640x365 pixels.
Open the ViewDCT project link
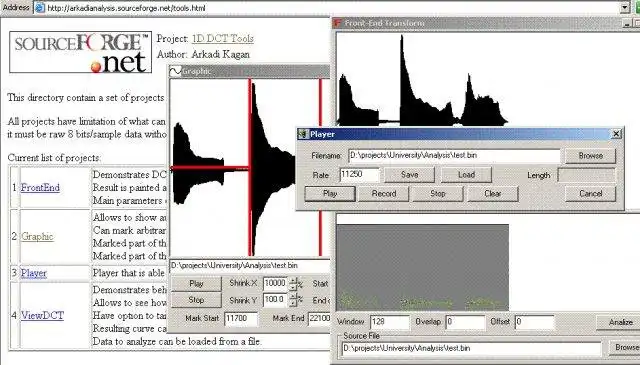coord(42,316)
